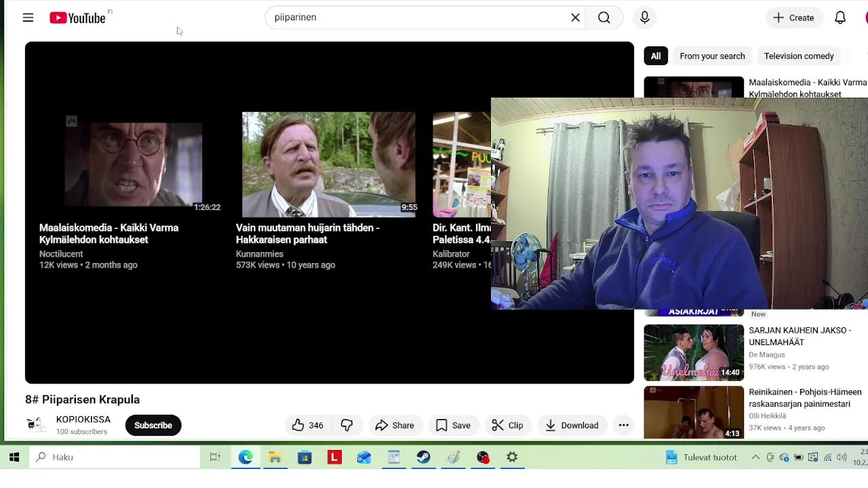Viewport: 868px width, 488px height.
Task: Open File Explorer from the taskbar
Action: (275, 457)
